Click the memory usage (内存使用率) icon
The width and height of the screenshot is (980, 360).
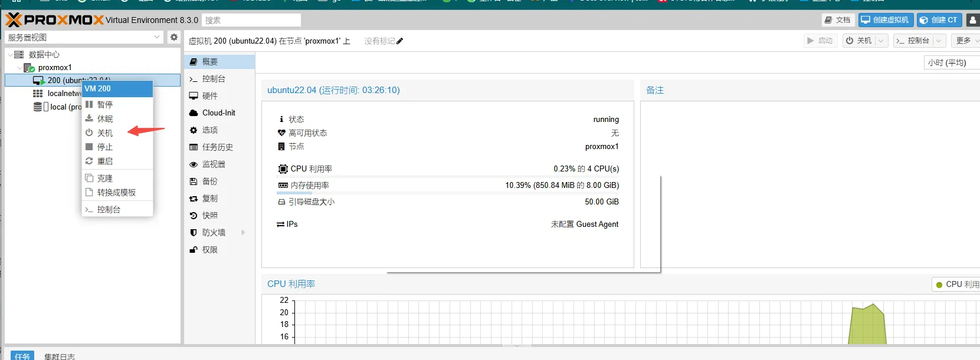(283, 185)
